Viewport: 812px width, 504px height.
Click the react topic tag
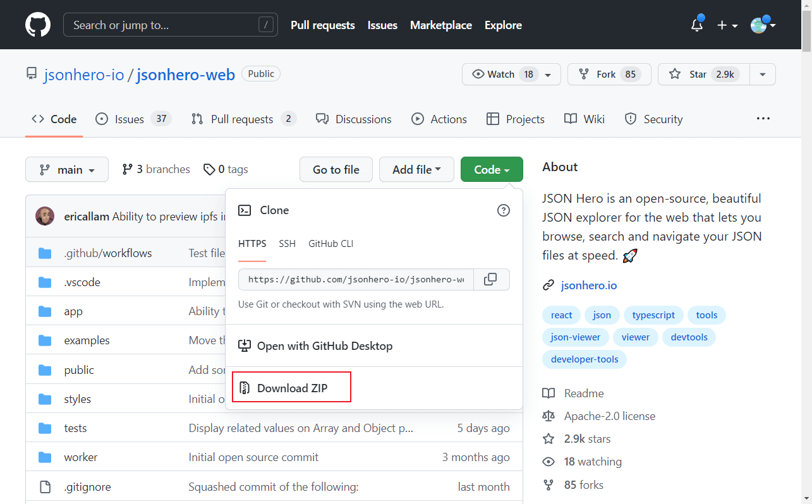(x=561, y=315)
